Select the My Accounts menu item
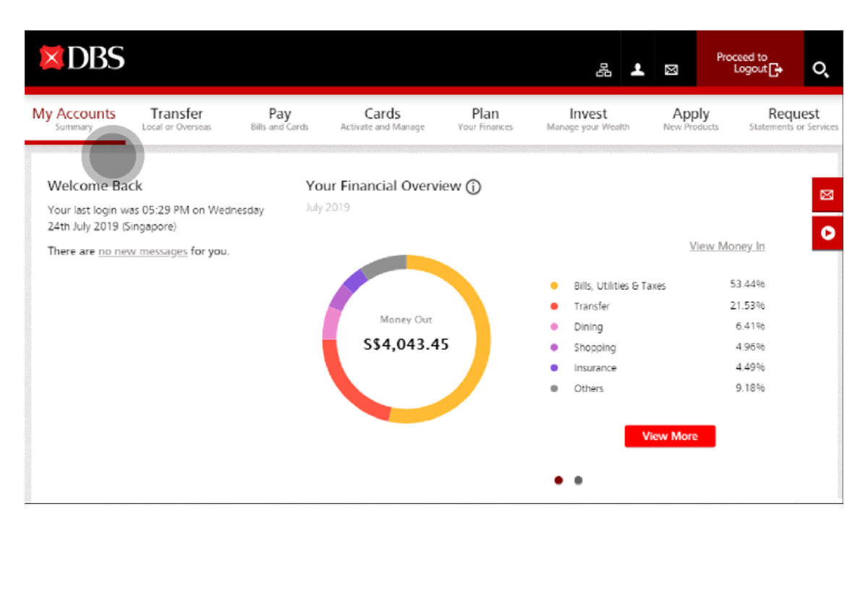The image size is (868, 599). [74, 114]
